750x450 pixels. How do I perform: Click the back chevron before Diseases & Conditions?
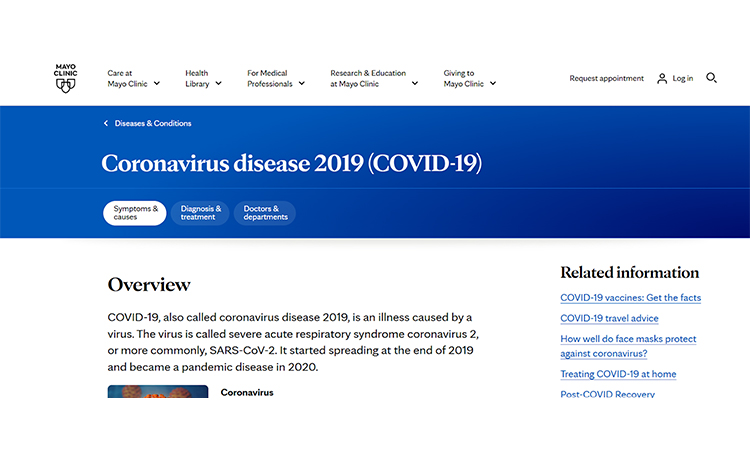106,123
